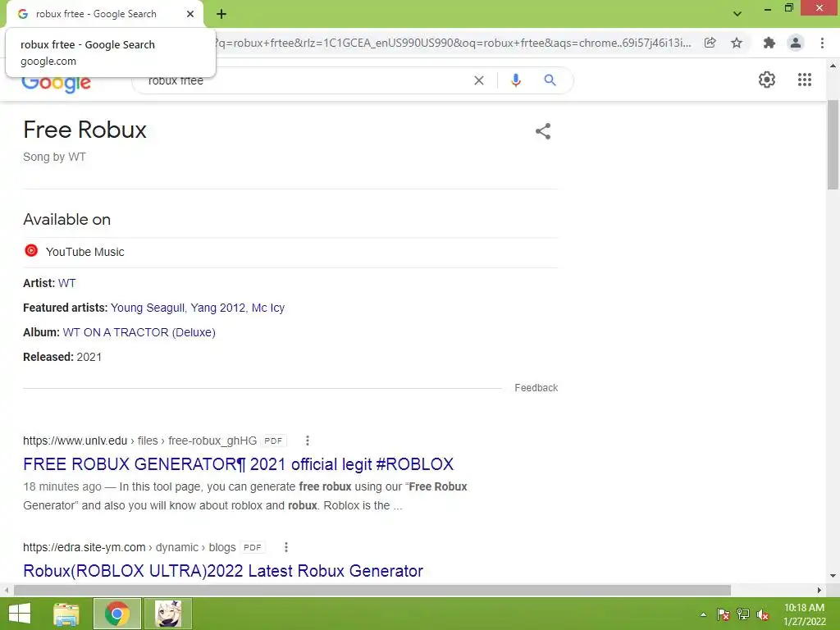This screenshot has width=840, height=630.
Task: Click the scroll down arrow
Action: pyautogui.click(x=833, y=577)
